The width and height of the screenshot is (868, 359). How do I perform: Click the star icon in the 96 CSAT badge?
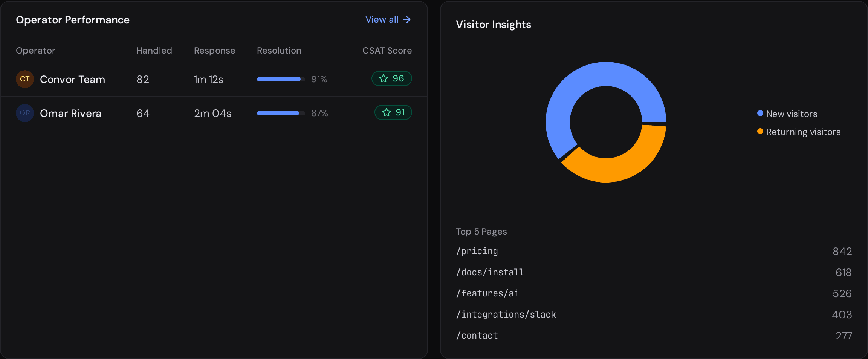coord(384,78)
